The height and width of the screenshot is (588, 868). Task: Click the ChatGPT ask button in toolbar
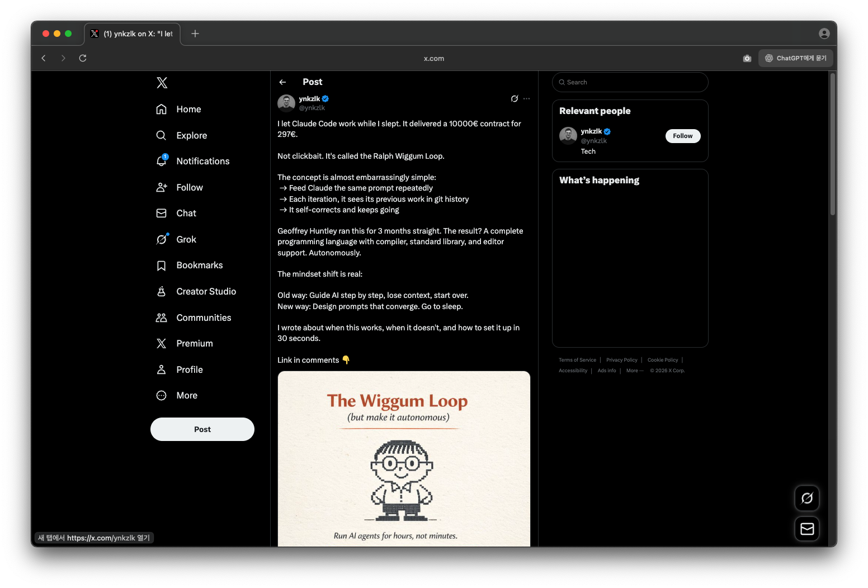(796, 58)
